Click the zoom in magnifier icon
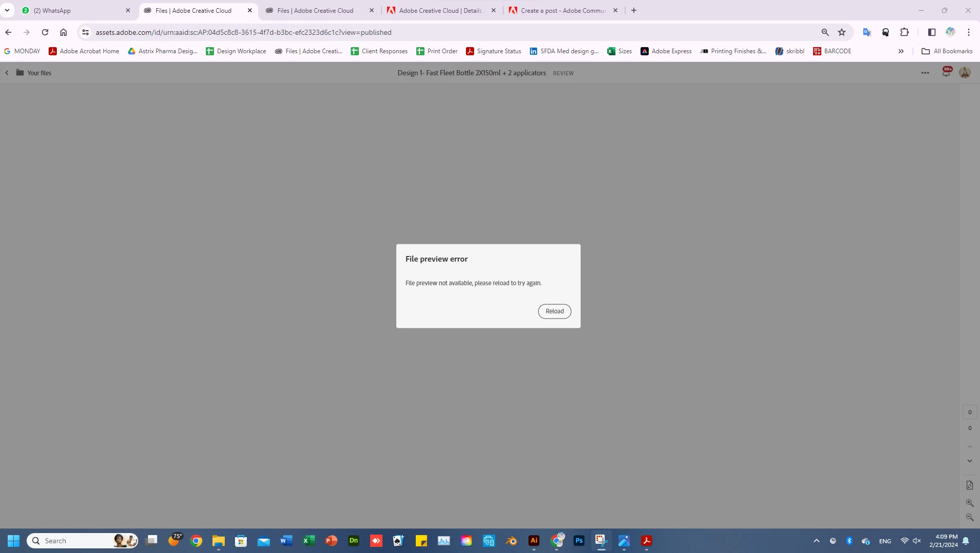 pyautogui.click(x=970, y=503)
